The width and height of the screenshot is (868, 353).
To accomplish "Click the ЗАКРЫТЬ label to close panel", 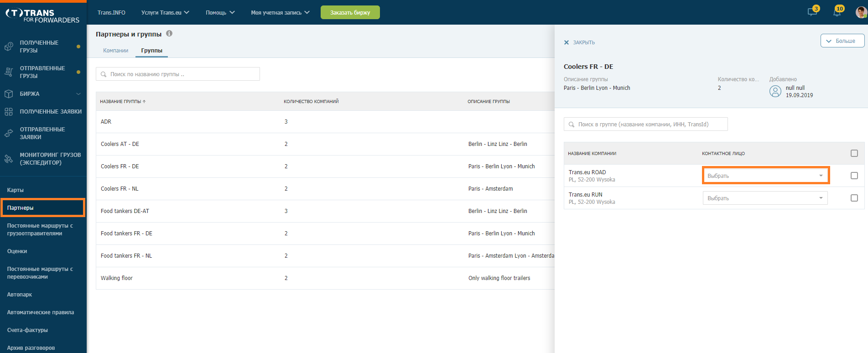I will (584, 42).
